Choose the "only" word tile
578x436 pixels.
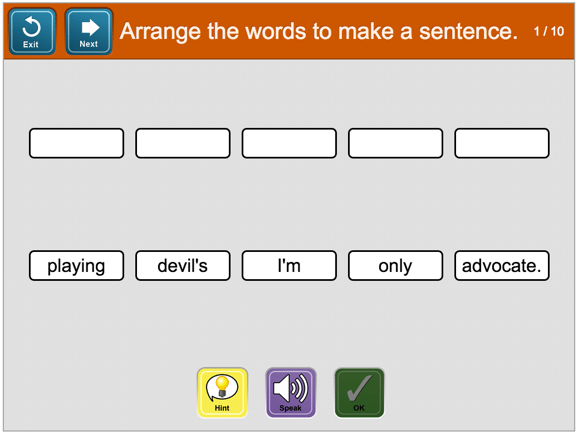(396, 266)
